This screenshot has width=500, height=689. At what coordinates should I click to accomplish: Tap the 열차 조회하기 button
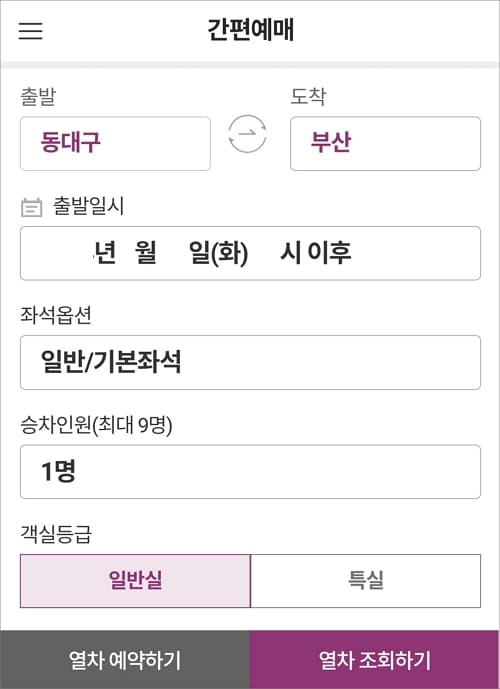point(375,660)
